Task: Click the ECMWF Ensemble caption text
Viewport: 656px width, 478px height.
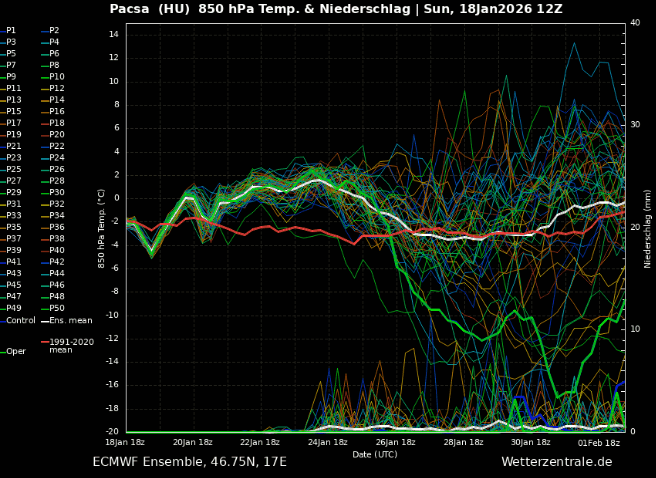Action: (x=189, y=462)
